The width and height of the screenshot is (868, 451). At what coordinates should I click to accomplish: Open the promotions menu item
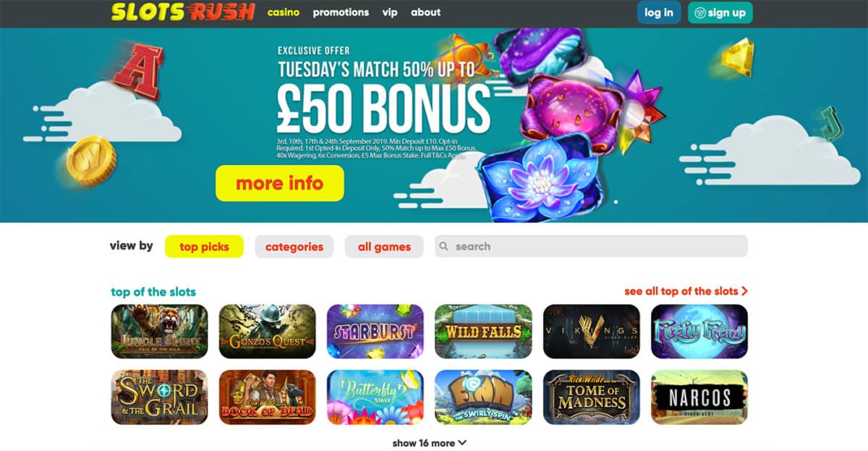pyautogui.click(x=341, y=12)
